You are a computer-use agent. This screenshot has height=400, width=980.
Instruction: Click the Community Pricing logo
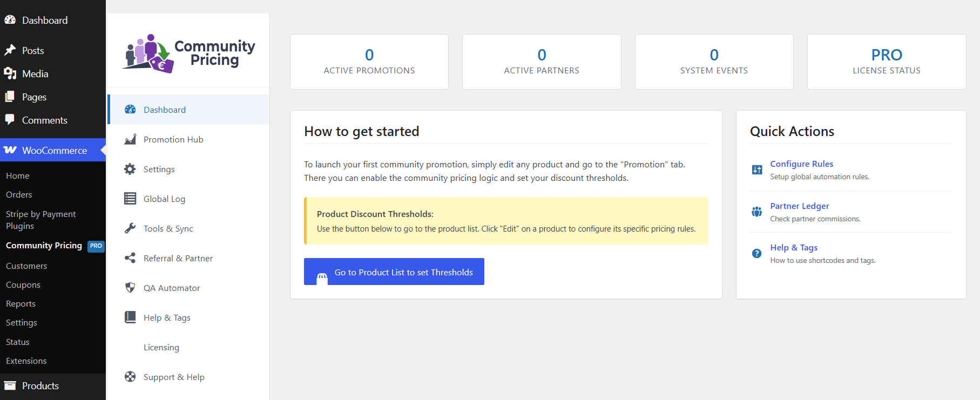tap(188, 53)
